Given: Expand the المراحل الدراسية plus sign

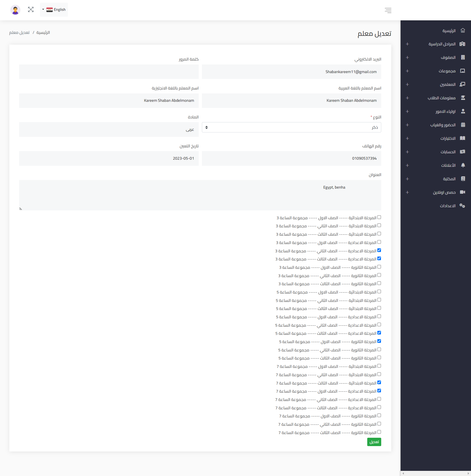Looking at the screenshot, I should (x=407, y=44).
